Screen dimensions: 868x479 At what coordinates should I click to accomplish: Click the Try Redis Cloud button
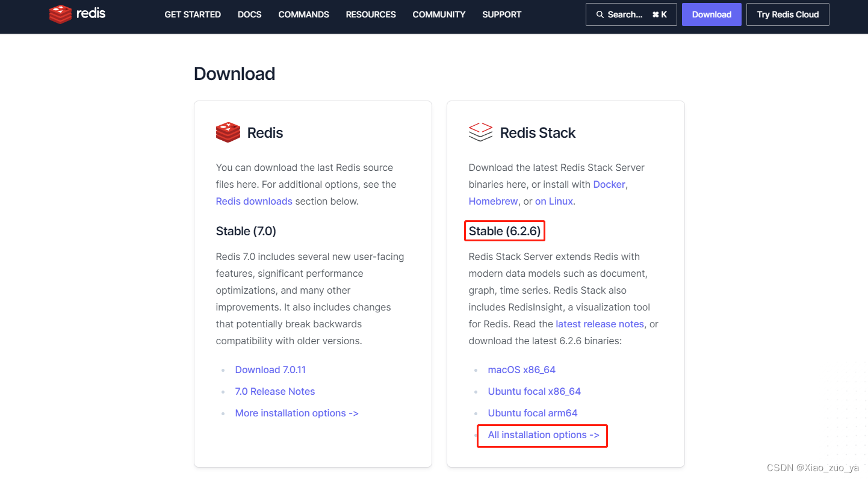[788, 14]
